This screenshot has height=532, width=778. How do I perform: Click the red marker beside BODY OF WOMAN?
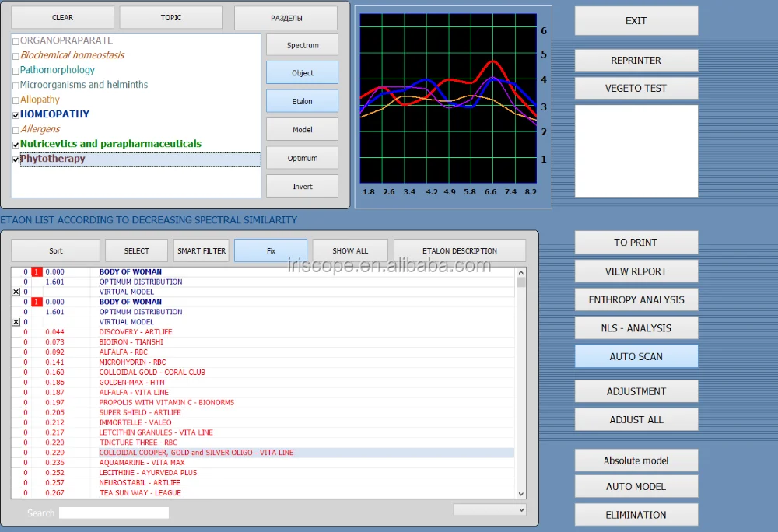tap(37, 272)
